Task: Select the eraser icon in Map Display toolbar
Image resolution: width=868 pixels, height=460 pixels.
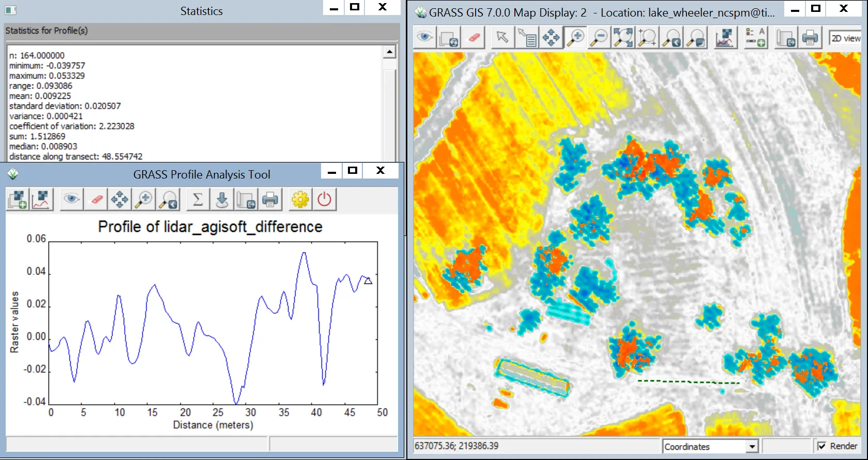Action: click(x=474, y=38)
